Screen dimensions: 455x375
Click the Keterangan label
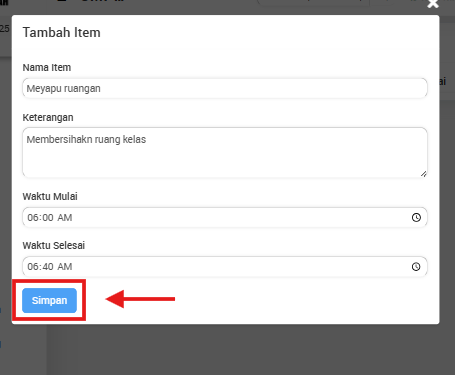coord(48,118)
